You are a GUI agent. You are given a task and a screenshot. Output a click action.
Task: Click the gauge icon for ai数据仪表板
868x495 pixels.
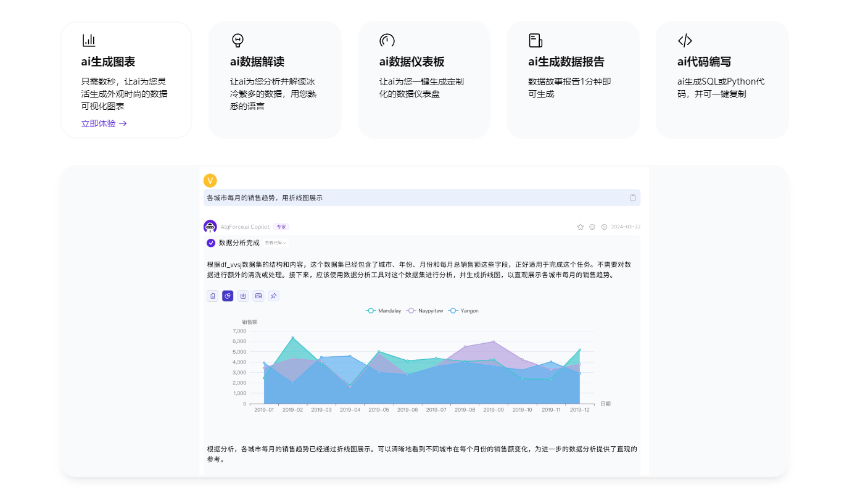(x=387, y=41)
